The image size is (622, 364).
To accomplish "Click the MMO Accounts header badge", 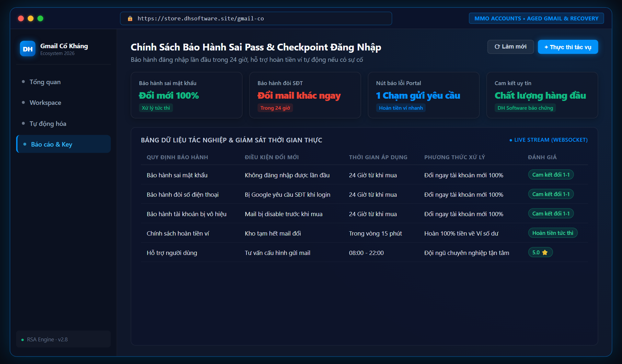I will [536, 18].
